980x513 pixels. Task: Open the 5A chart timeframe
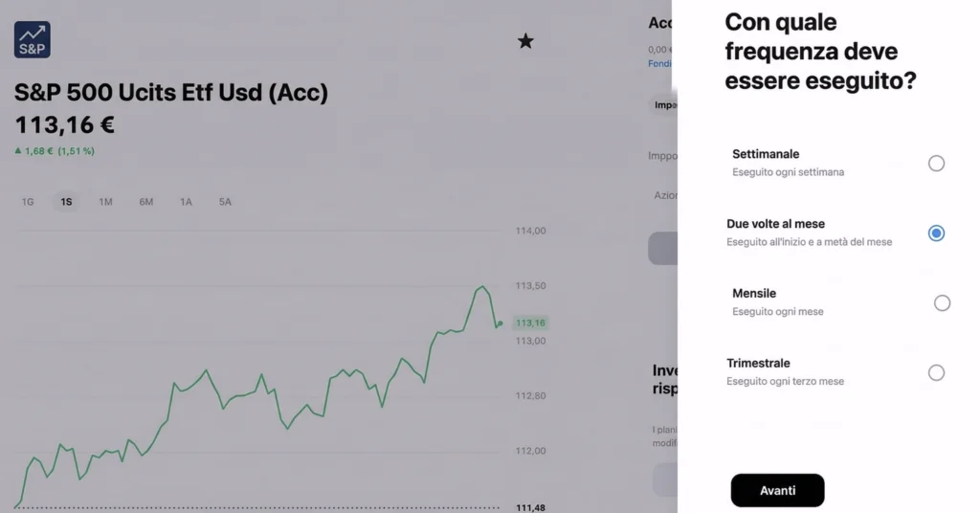pos(225,202)
